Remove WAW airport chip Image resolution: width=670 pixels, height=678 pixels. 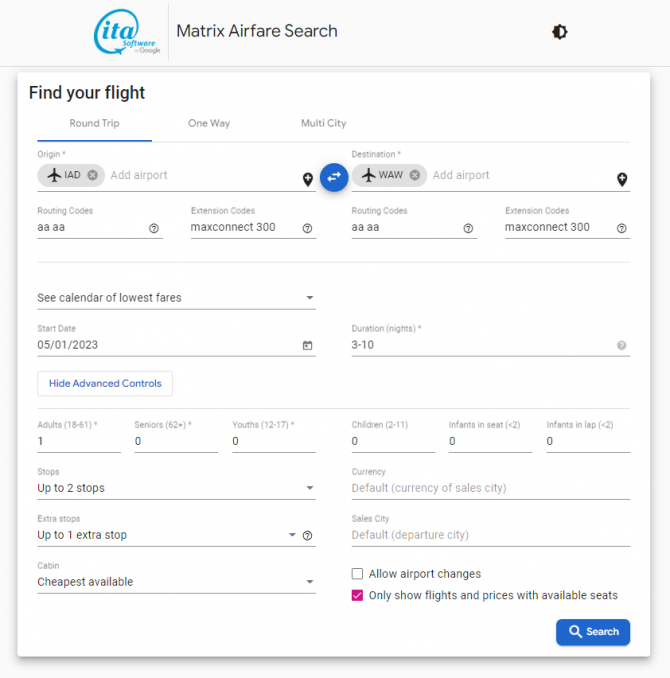pos(414,175)
